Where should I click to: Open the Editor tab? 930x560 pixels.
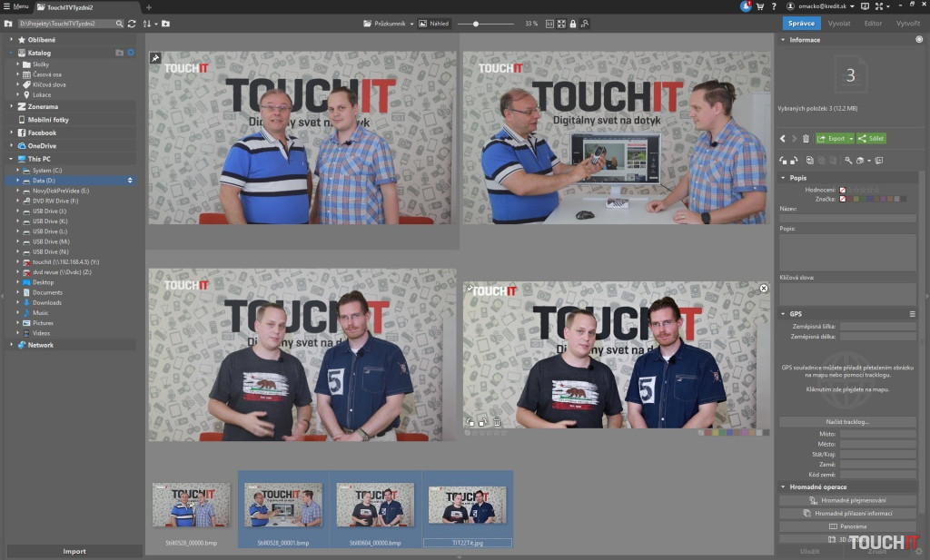(872, 24)
